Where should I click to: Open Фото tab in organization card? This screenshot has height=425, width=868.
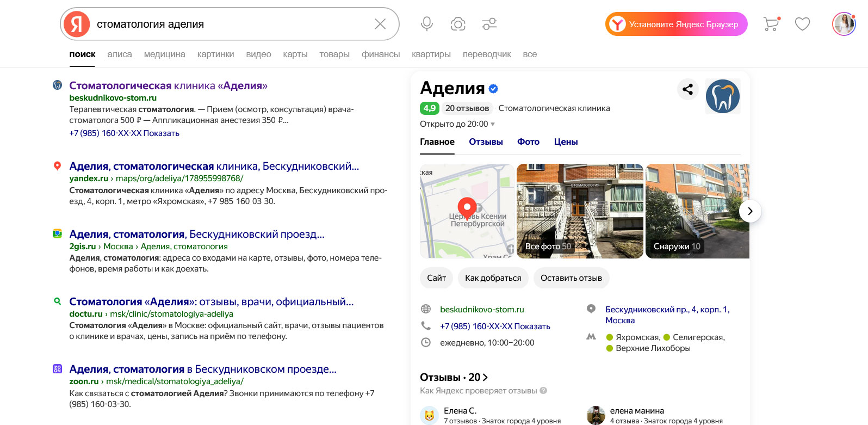click(x=528, y=142)
